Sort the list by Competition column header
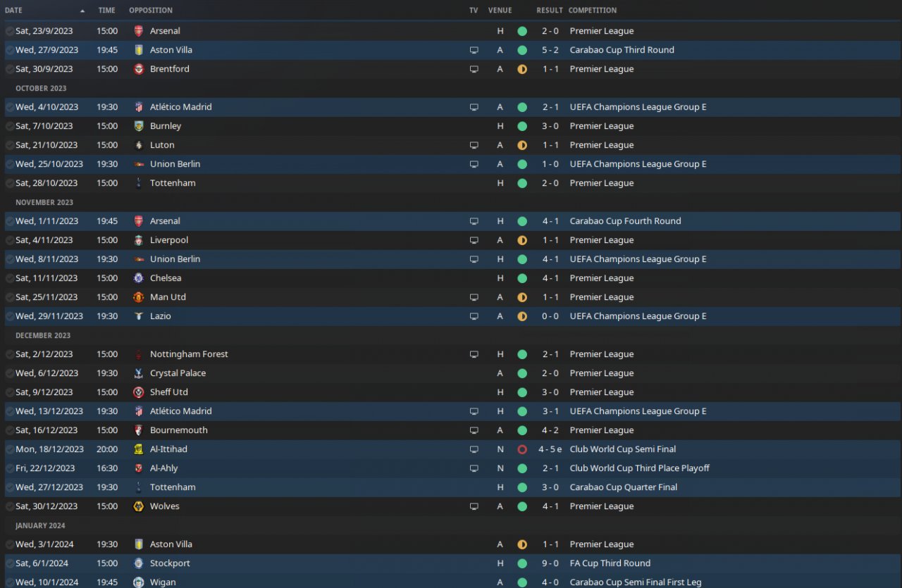This screenshot has height=588, width=902. point(593,11)
